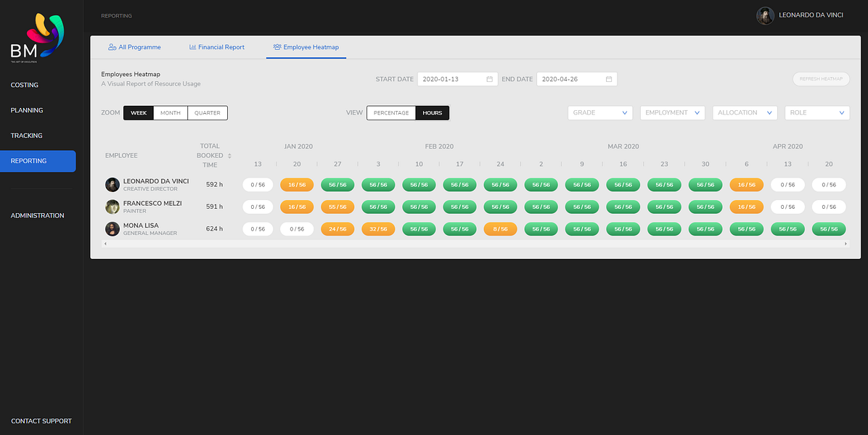
Task: Select the Employee Heatmap tab
Action: coord(306,48)
